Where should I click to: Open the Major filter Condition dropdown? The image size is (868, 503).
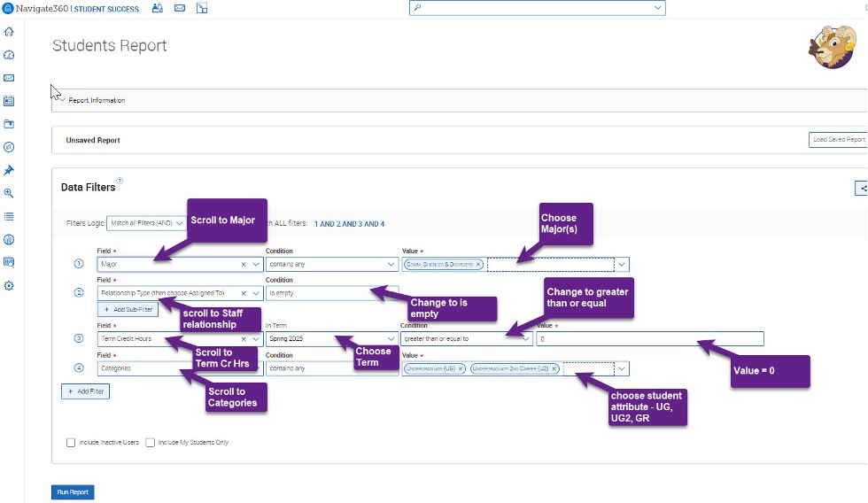point(331,264)
